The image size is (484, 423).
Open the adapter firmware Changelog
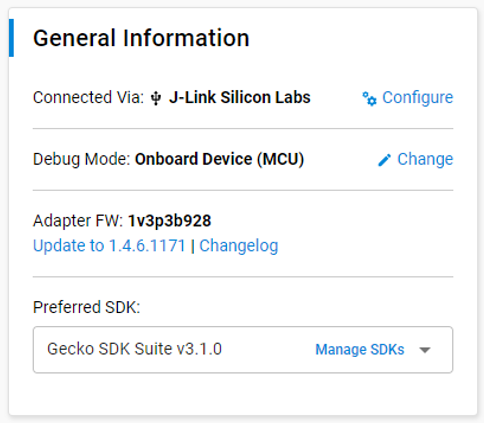pyautogui.click(x=239, y=246)
